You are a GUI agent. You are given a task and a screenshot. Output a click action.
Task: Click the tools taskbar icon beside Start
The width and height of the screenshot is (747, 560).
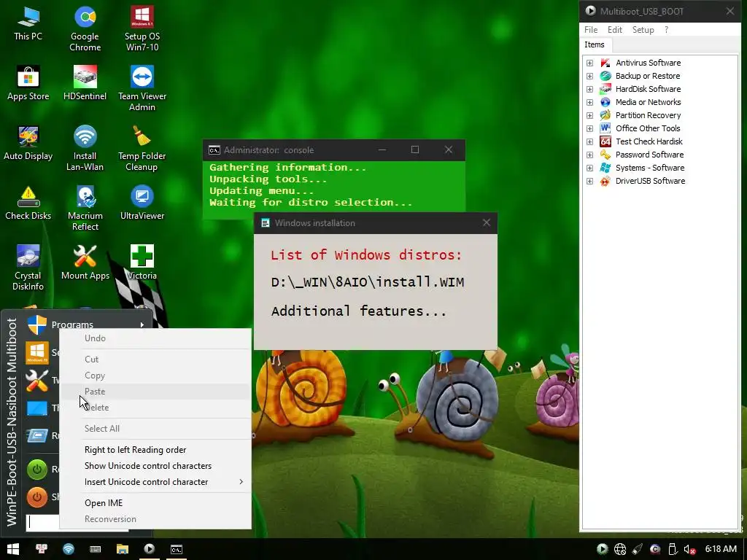click(x=42, y=549)
